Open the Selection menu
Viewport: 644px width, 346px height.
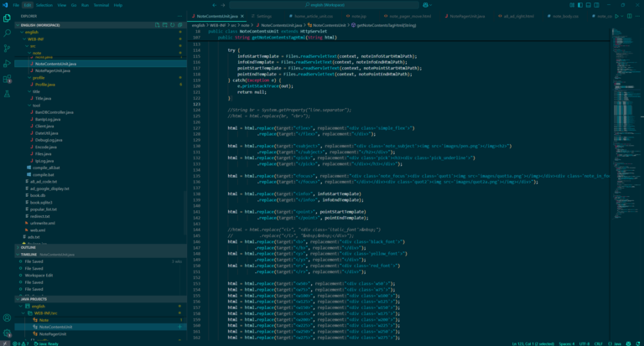[44, 5]
